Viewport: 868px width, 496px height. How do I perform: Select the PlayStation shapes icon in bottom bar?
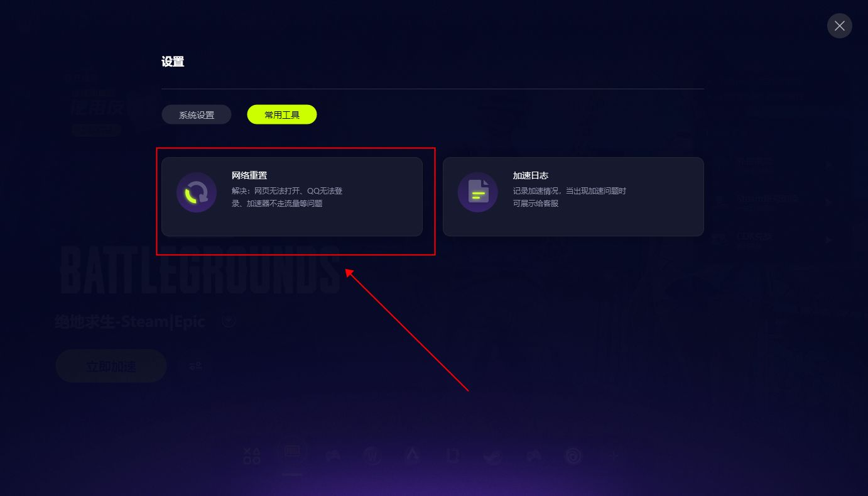coord(252,456)
